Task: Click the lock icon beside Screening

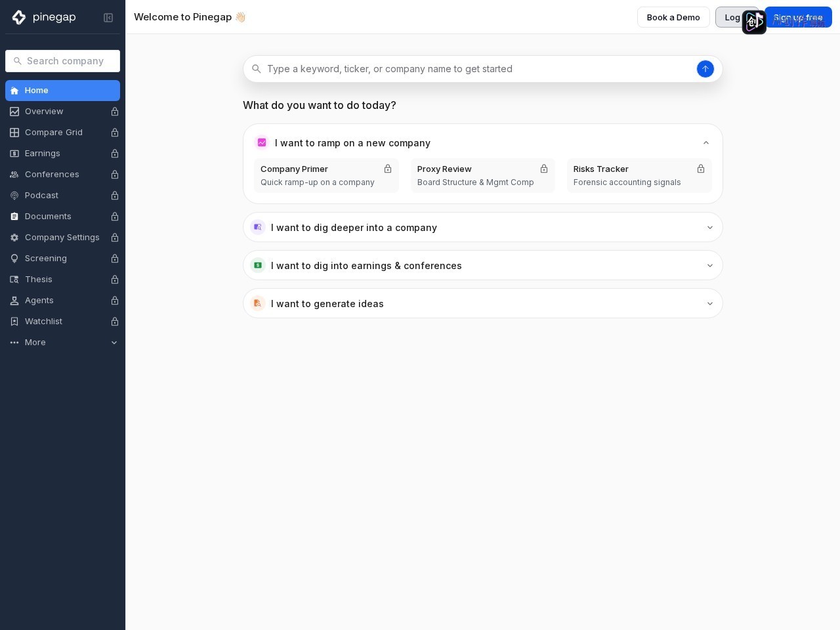Action: click(115, 259)
